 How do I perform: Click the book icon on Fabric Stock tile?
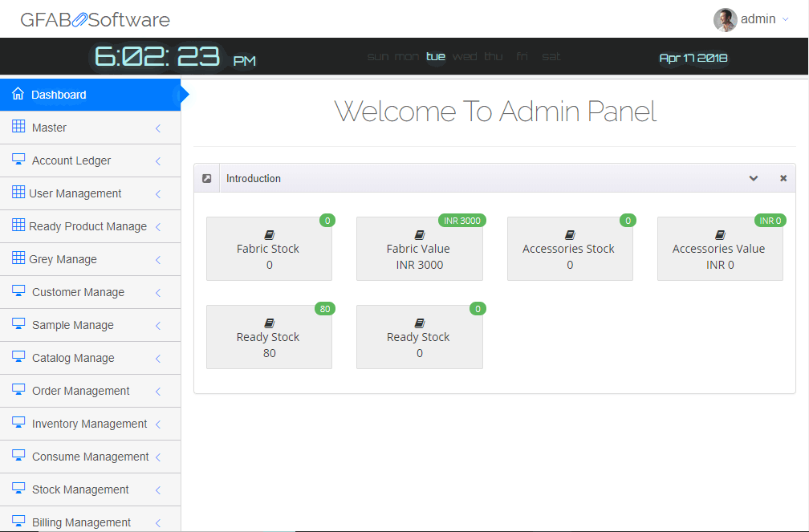coord(269,235)
